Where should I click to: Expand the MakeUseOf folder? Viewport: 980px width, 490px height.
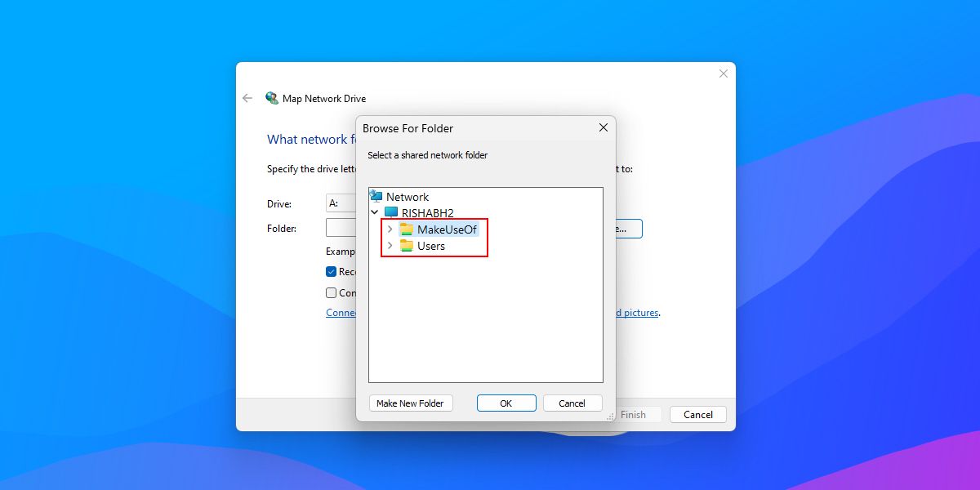[x=389, y=229]
